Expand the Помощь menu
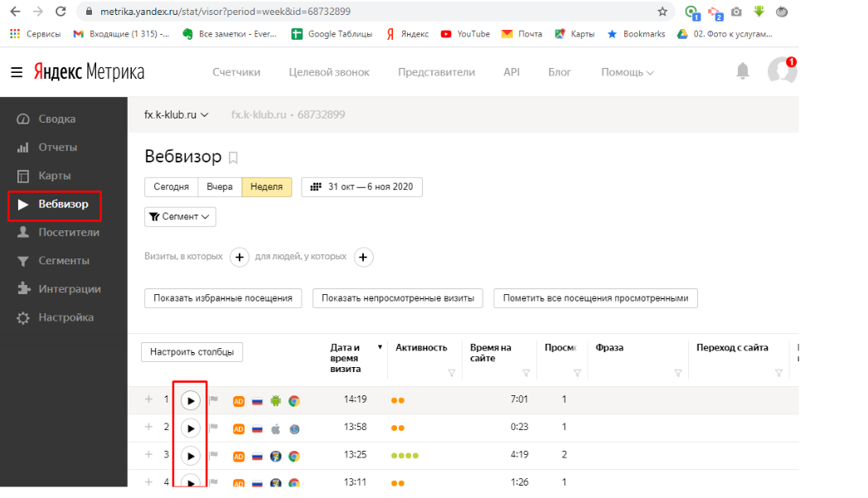The height and width of the screenshot is (498, 868). pyautogui.click(x=628, y=72)
